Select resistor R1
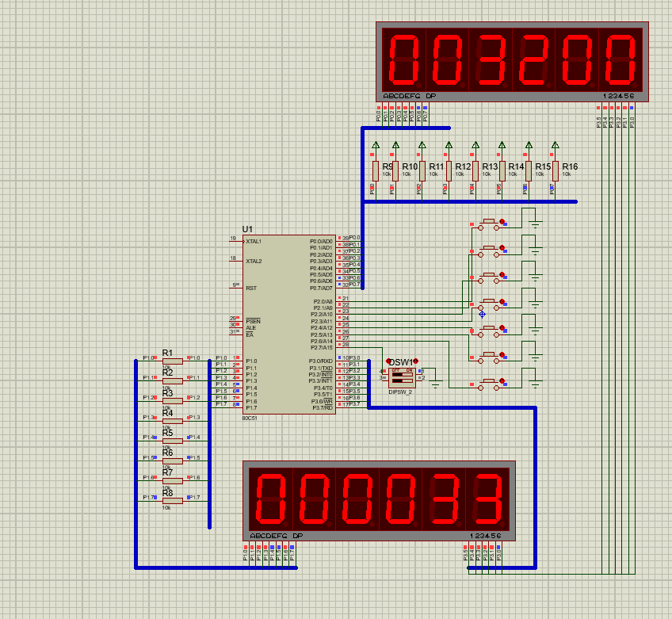 click(x=173, y=361)
